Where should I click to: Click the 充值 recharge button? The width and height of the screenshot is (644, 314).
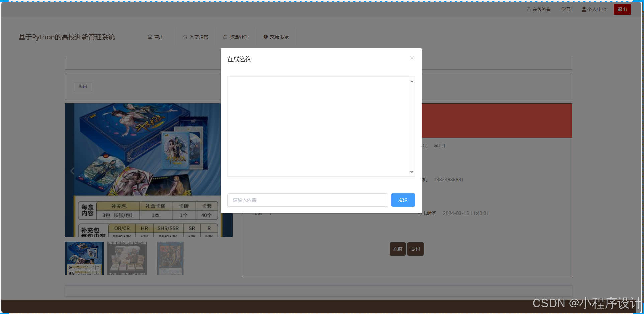[397, 249]
